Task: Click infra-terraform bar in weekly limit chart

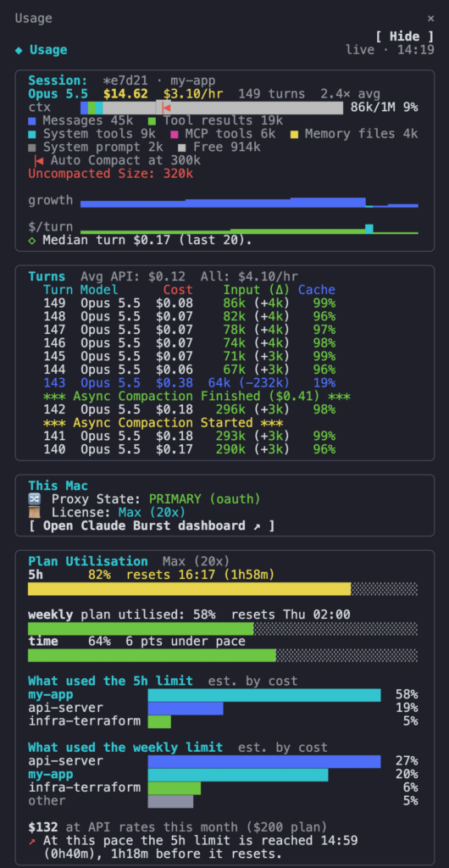Action: coord(175,787)
